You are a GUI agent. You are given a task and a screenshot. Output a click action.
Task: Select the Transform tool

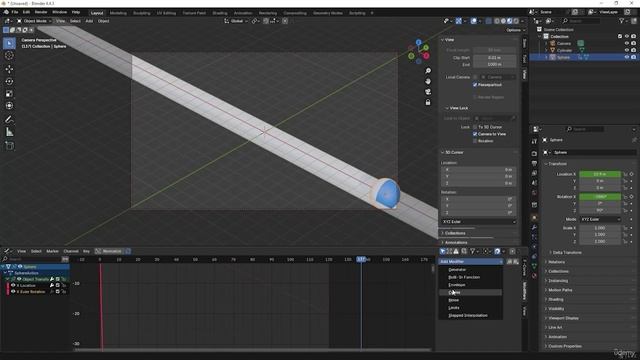click(9, 106)
